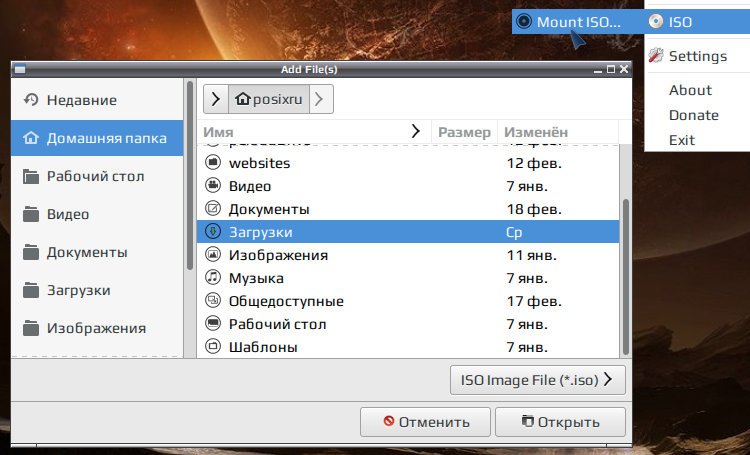
Task: Open Settings from the tray menu
Action: coord(697,56)
